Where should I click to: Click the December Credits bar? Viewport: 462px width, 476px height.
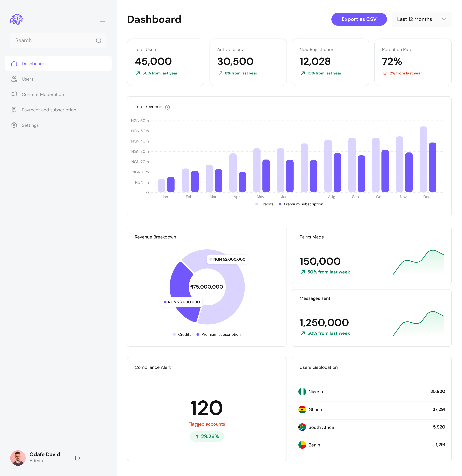(423, 159)
